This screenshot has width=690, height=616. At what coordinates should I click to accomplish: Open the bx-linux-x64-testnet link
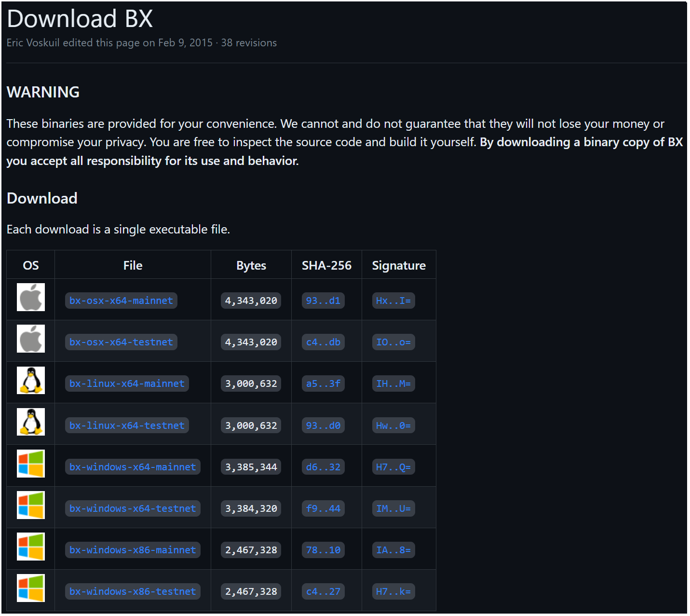(x=127, y=425)
